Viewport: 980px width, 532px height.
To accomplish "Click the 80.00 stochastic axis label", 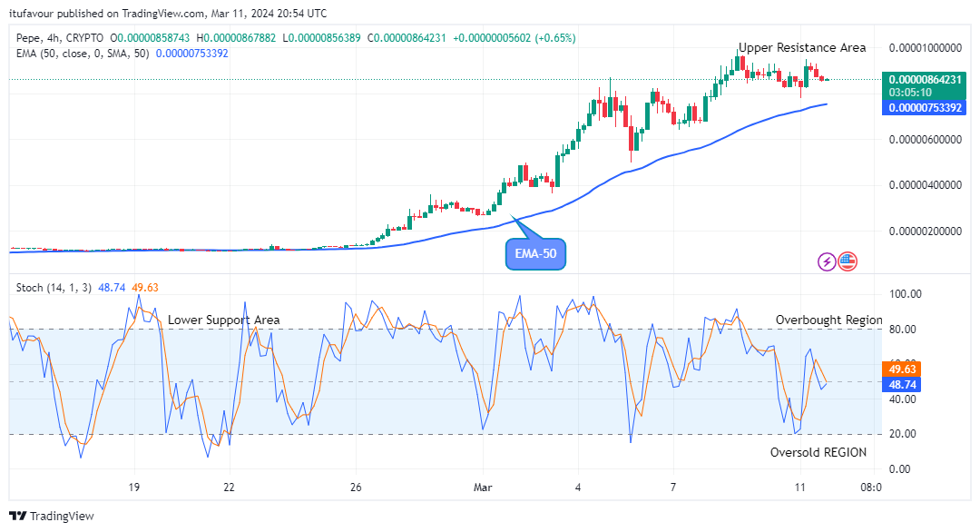I will pos(905,330).
